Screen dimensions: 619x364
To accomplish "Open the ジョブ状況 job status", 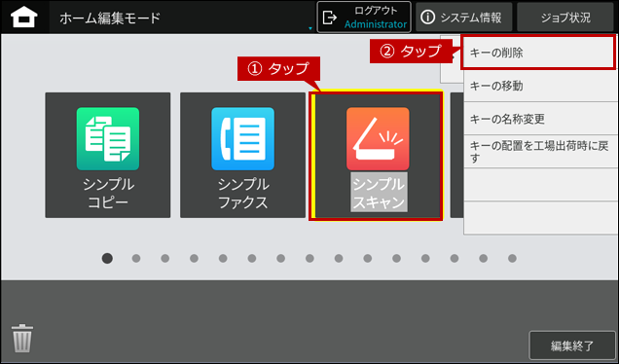I will point(565,18).
